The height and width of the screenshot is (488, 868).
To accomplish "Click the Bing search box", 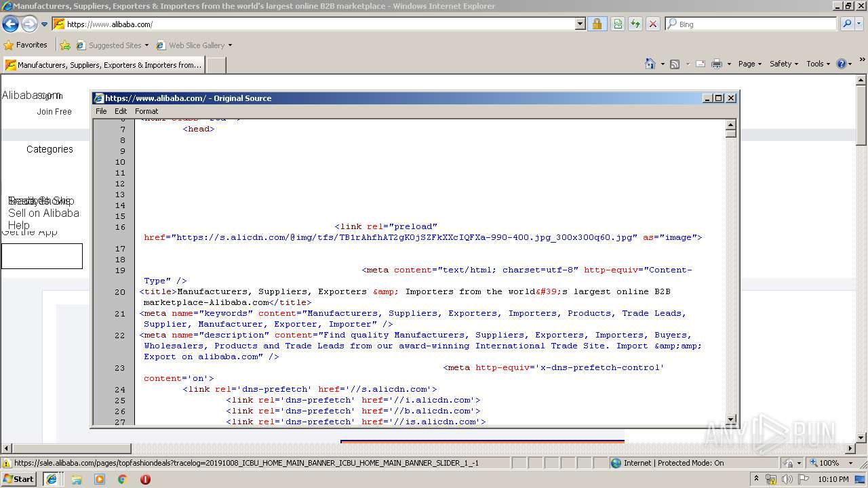I will click(x=751, y=24).
